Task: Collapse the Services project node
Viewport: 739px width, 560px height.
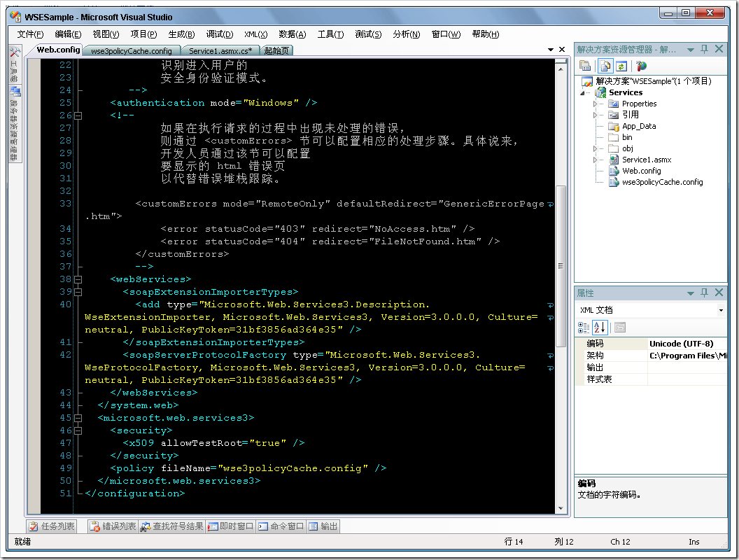Action: 582,93
